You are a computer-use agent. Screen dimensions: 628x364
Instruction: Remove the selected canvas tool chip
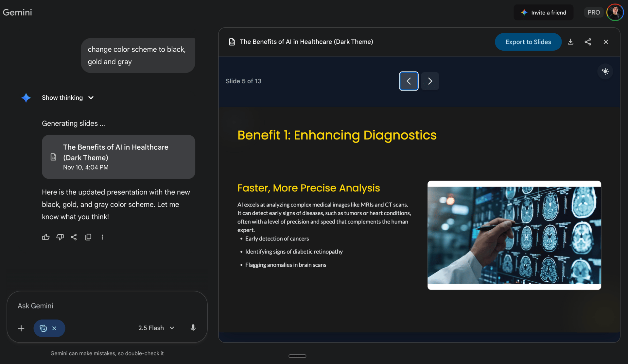(x=54, y=328)
